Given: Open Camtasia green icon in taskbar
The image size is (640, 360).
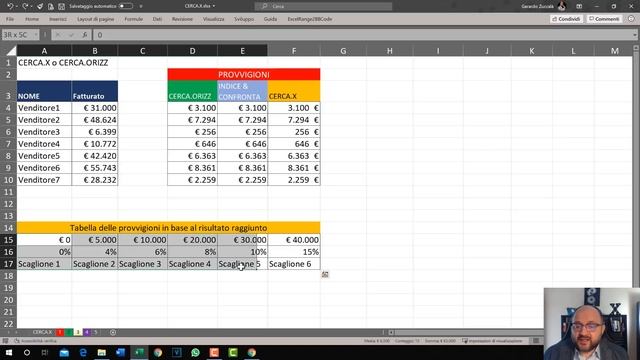Looking at the screenshot, I should [x=233, y=352].
